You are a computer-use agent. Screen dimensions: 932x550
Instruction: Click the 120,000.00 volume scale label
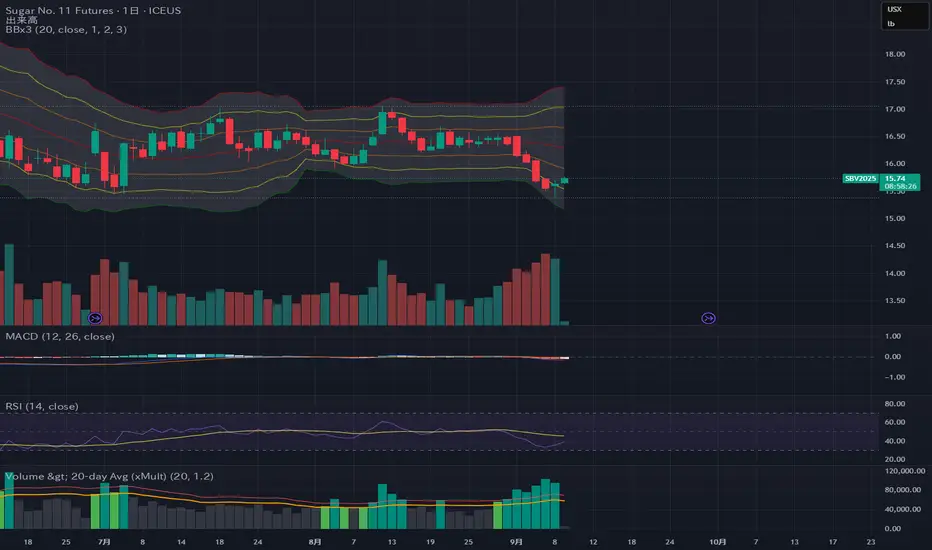pos(905,471)
